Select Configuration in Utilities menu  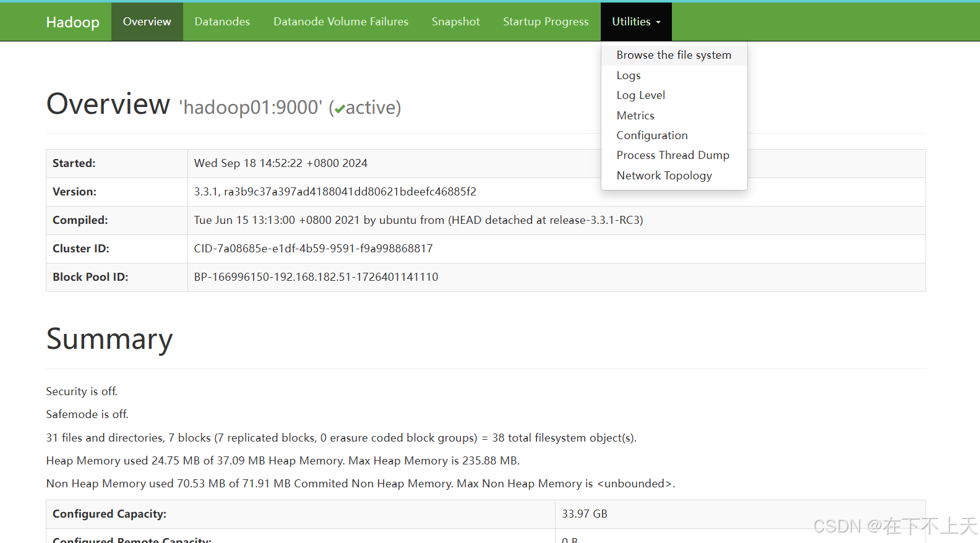[652, 135]
